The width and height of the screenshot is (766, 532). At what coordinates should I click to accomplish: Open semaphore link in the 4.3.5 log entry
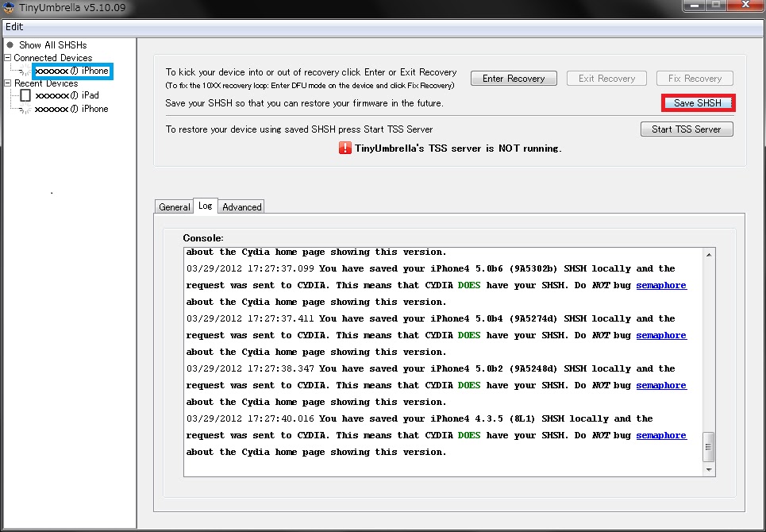coord(661,435)
